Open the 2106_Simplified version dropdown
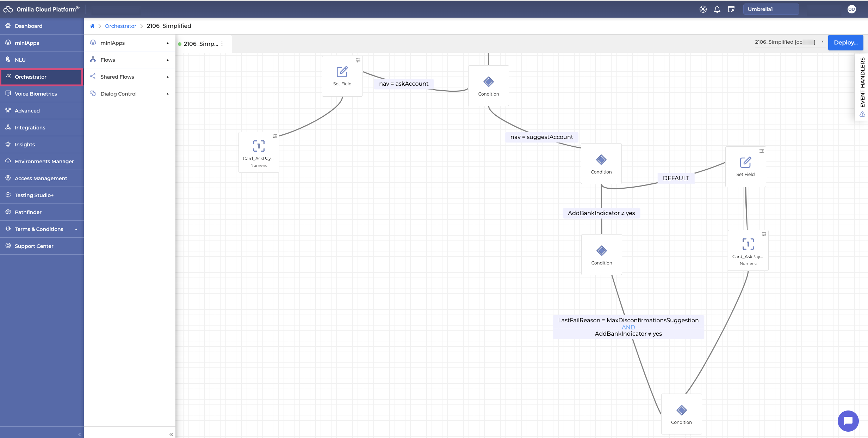 pos(823,42)
